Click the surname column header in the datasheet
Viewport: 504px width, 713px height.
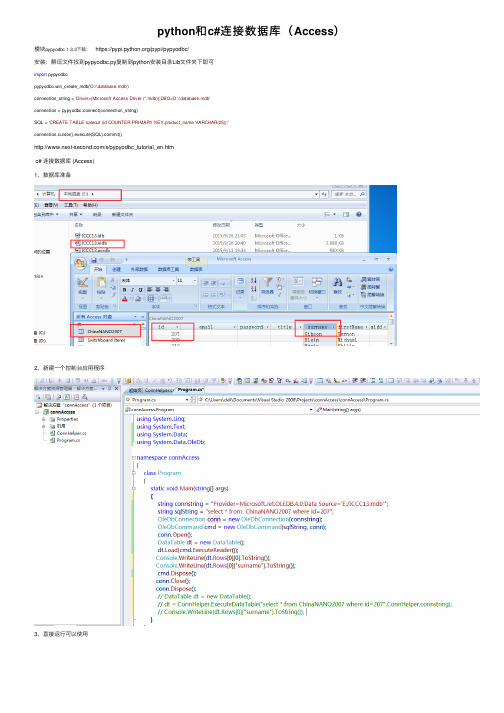tap(320, 327)
